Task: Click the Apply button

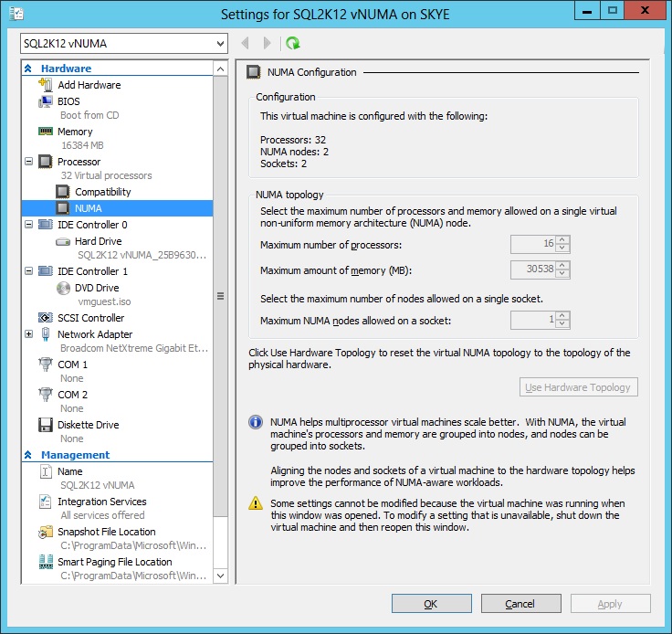Action: pos(610,604)
